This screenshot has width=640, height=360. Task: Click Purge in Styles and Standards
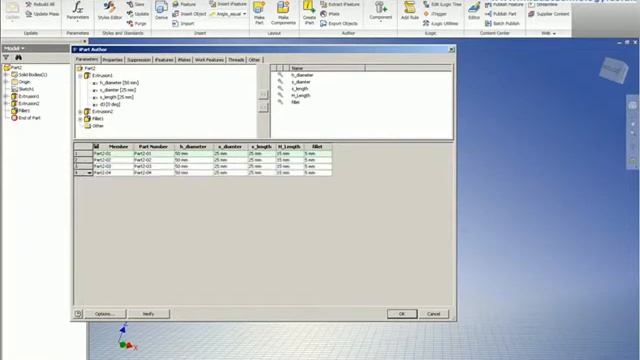pyautogui.click(x=136, y=24)
